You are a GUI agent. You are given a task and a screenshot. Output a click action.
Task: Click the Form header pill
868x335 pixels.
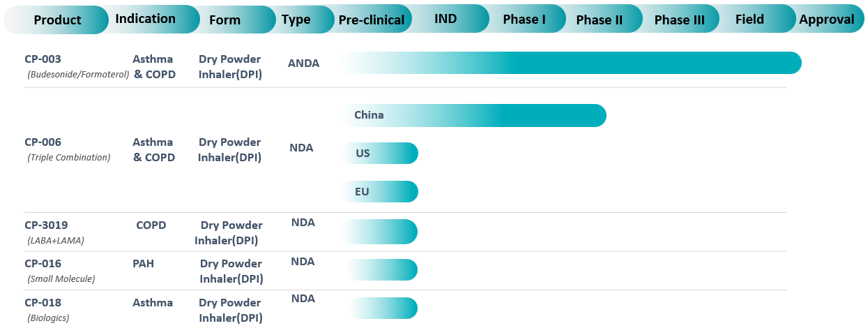[224, 20]
